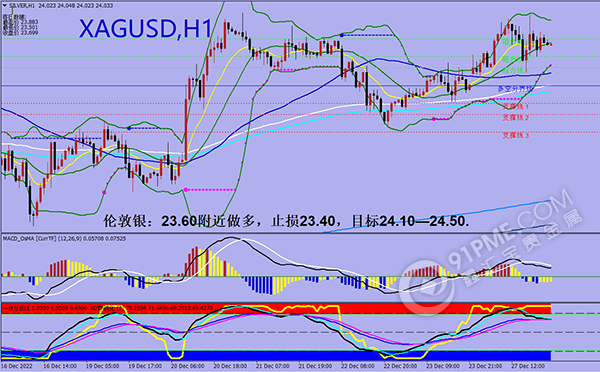Click the 27 Dec 12:00 time axis label
The height and width of the screenshot is (372, 600).
tap(528, 366)
